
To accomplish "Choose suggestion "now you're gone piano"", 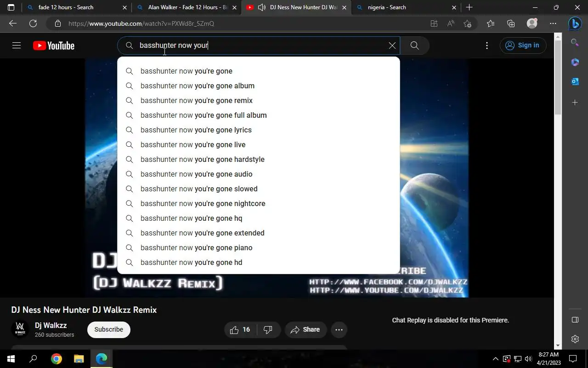I will coord(259,247).
